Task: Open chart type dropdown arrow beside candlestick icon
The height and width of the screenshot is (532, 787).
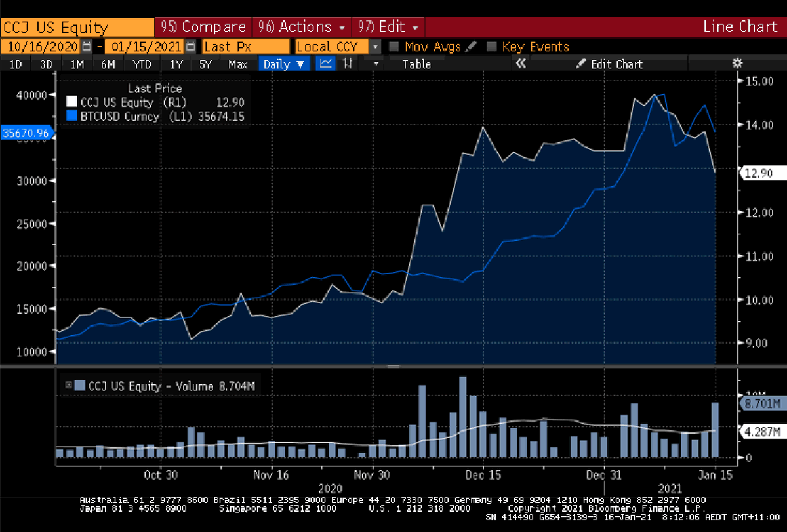Action: point(376,64)
